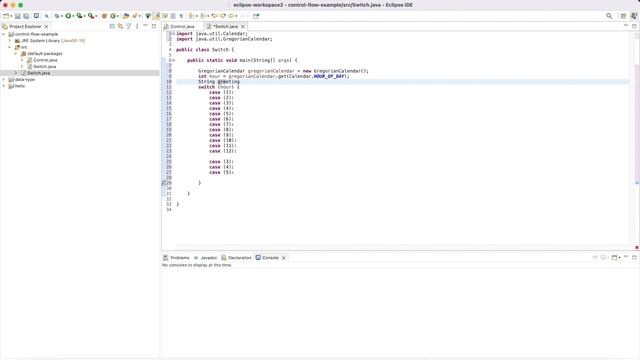The height and width of the screenshot is (360, 640).
Task: Switch to the Control.java editor tab
Action: (x=182, y=26)
